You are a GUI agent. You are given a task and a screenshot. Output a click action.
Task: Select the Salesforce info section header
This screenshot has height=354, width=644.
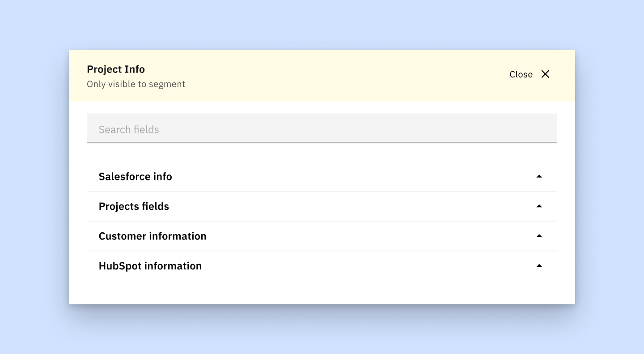(x=135, y=176)
